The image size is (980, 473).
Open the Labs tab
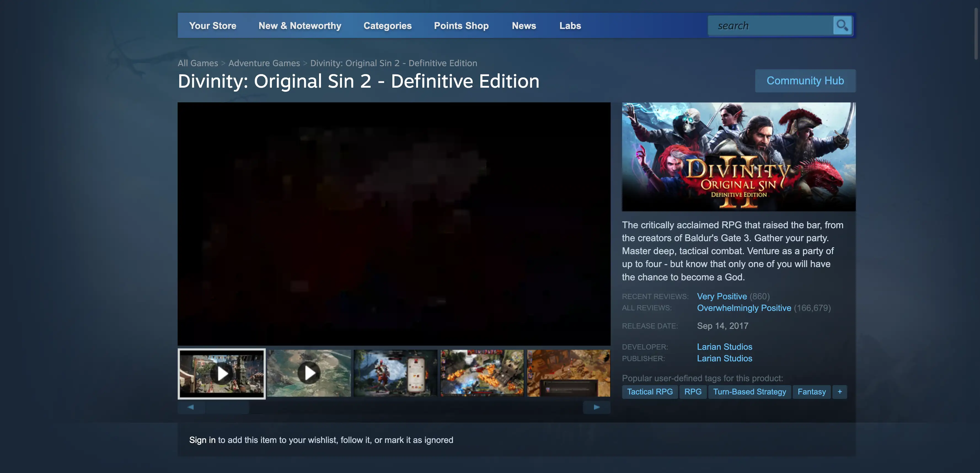coord(570,25)
